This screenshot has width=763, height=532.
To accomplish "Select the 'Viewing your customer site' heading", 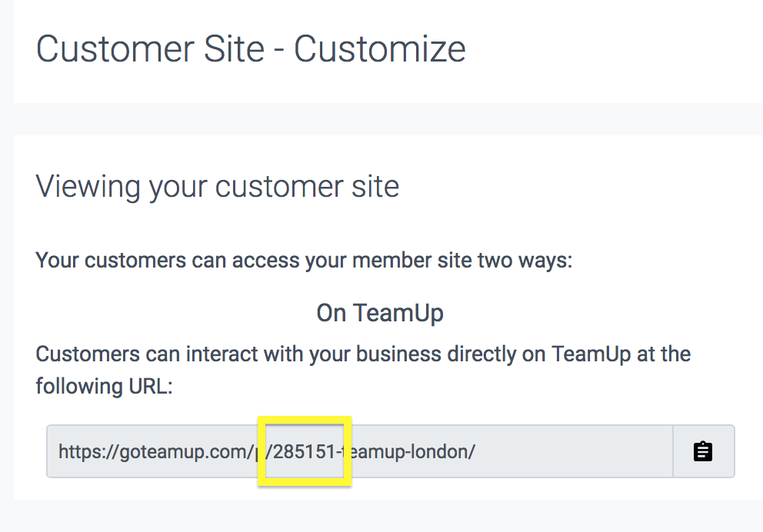I will coord(218,186).
